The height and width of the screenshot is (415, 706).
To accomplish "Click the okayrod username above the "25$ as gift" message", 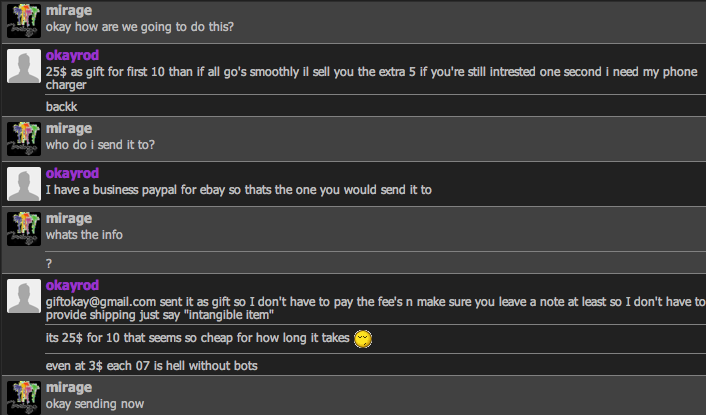I will pos(73,55).
